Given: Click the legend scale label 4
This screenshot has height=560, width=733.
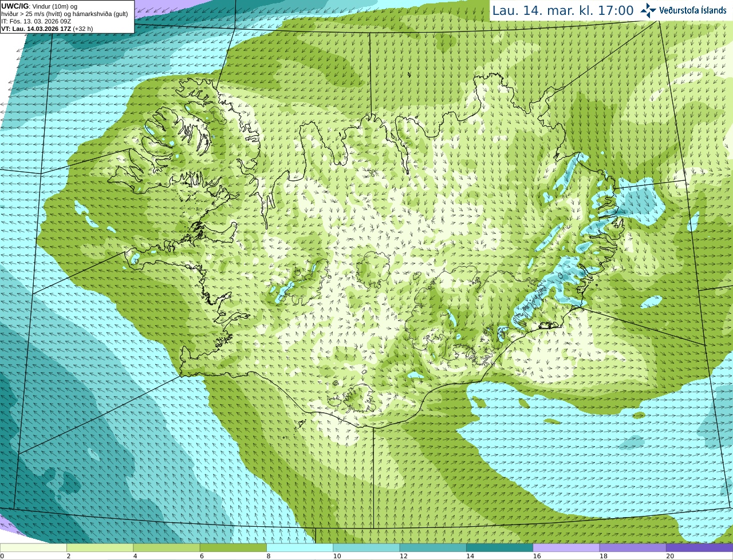Looking at the screenshot, I should tap(135, 556).
